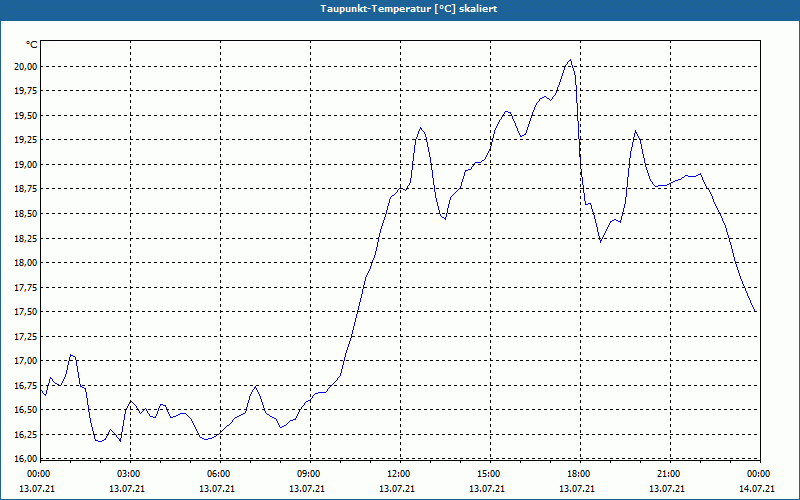The height and width of the screenshot is (500, 800).
Task: Click the chart title Taupunkt-Temperatur [°C] skaliert
Action: click(x=409, y=9)
